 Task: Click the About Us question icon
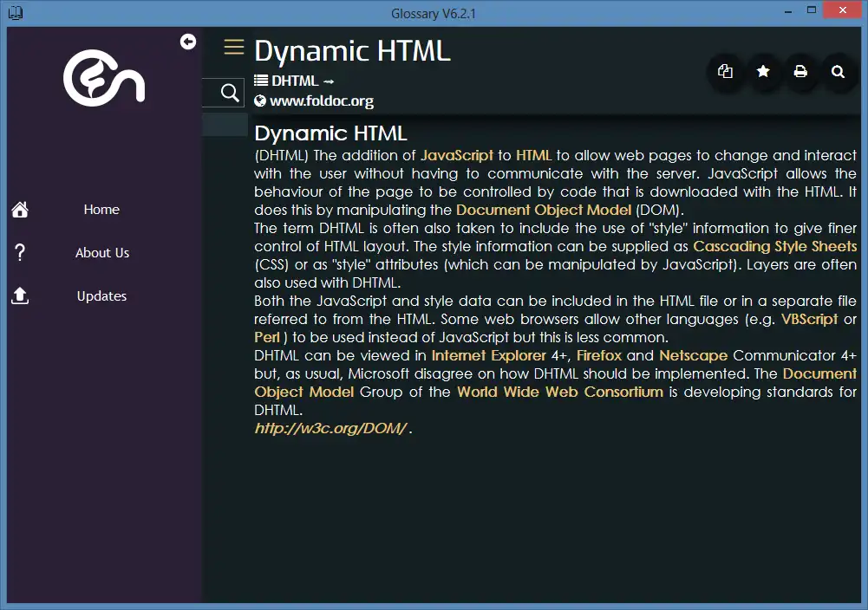[20, 253]
